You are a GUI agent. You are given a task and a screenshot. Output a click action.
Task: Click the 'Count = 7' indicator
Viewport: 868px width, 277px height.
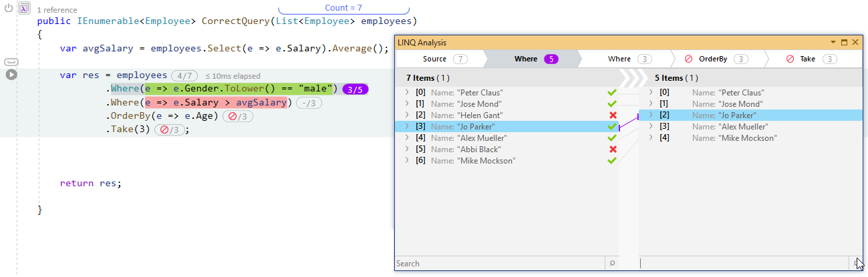tap(343, 8)
